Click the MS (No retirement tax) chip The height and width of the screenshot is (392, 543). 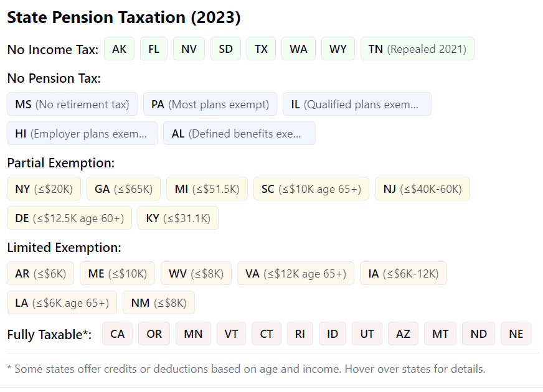72,104
